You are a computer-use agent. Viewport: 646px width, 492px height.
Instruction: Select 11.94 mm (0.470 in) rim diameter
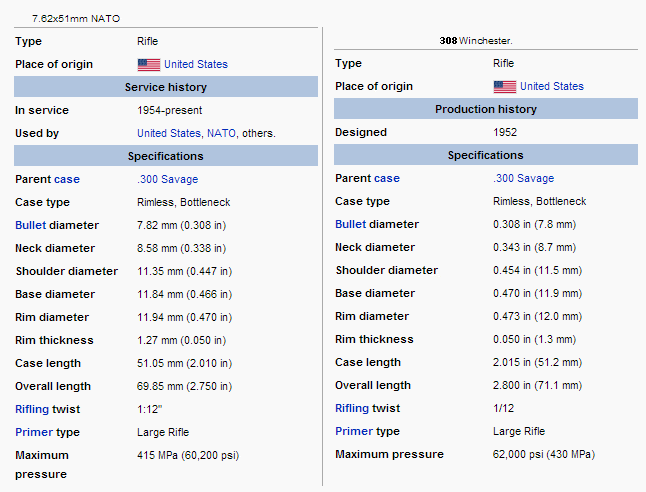click(x=185, y=317)
